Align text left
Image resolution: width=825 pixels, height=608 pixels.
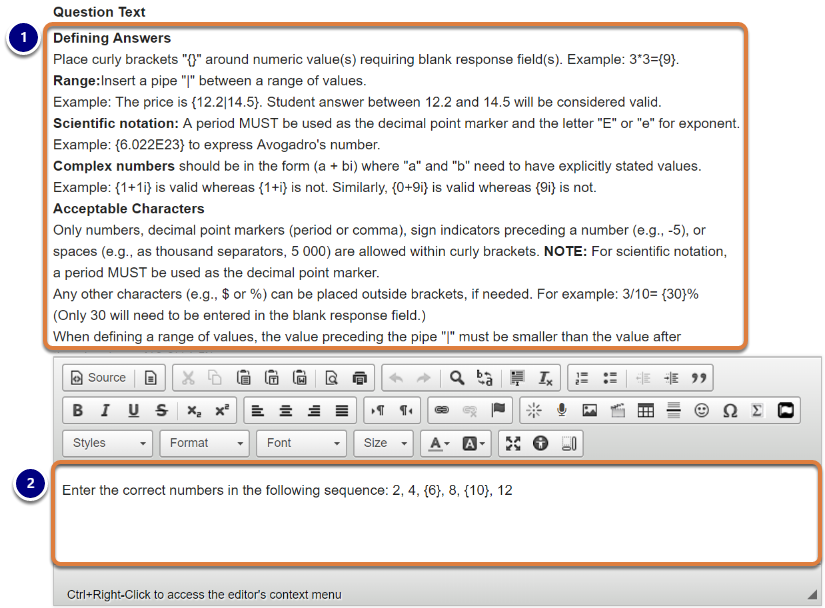pos(258,410)
